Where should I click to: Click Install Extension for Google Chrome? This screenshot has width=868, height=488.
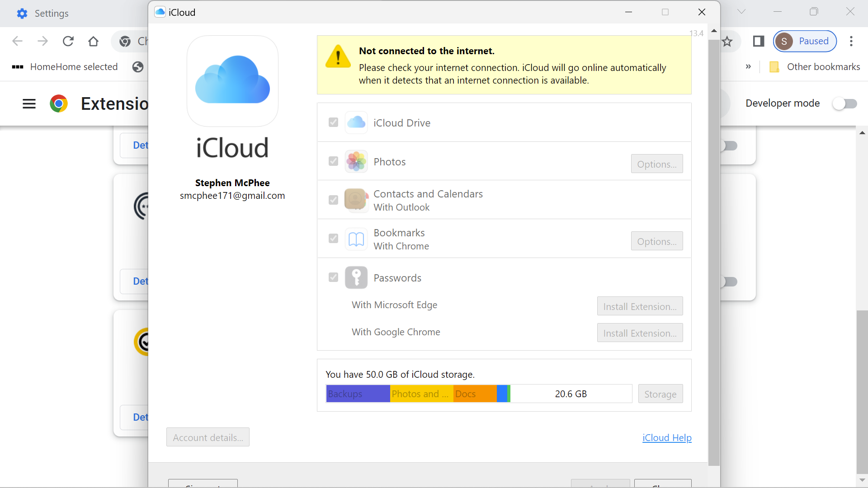point(639,333)
